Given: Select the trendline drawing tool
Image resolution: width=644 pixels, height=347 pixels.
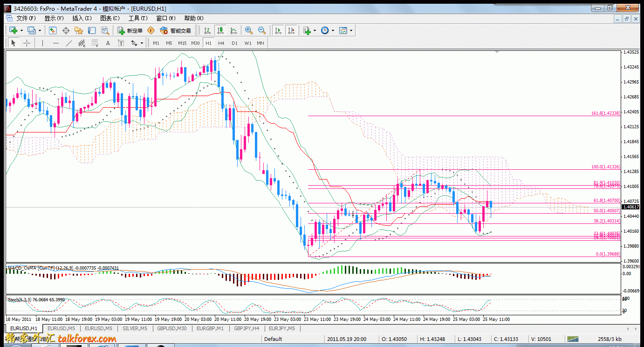Looking at the screenshot, I should pyautogui.click(x=69, y=43).
